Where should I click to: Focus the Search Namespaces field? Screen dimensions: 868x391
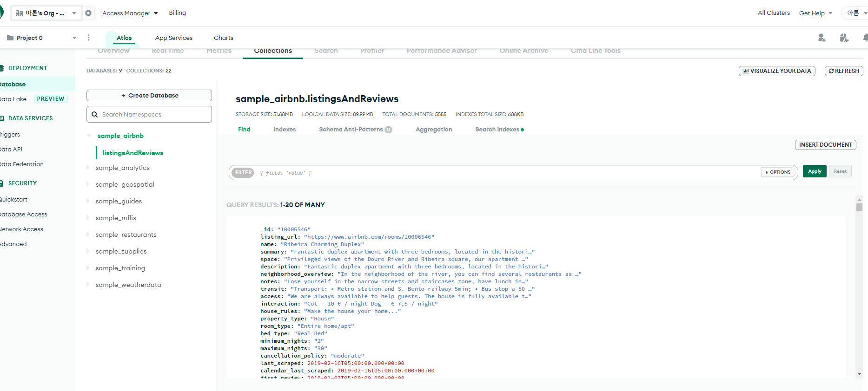[x=149, y=114]
